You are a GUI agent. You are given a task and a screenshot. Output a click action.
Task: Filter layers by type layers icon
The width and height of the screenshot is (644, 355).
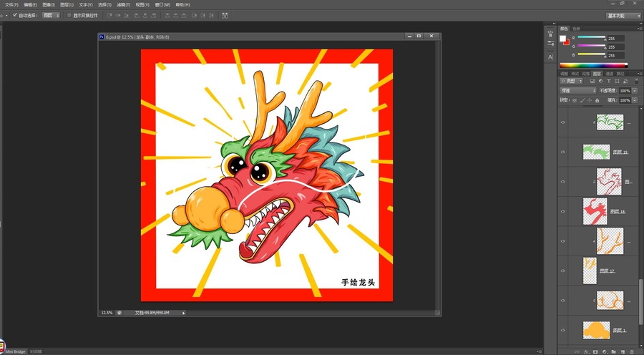click(x=609, y=82)
